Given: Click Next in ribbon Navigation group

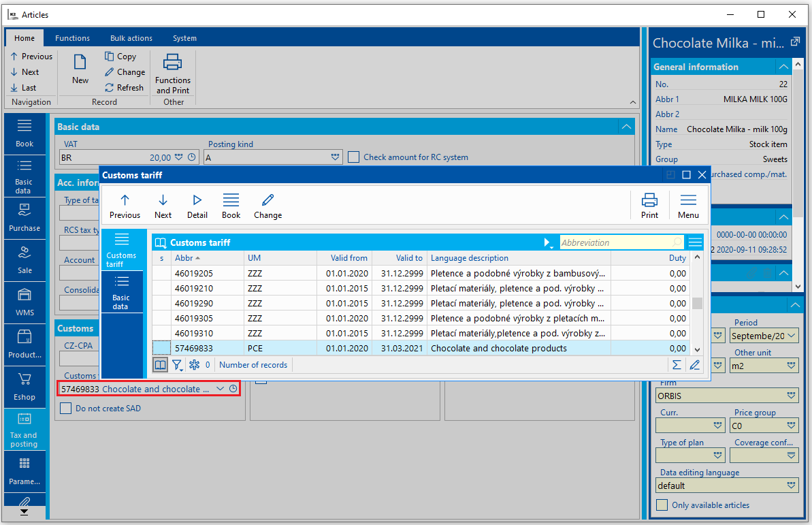Looking at the screenshot, I should (25, 72).
